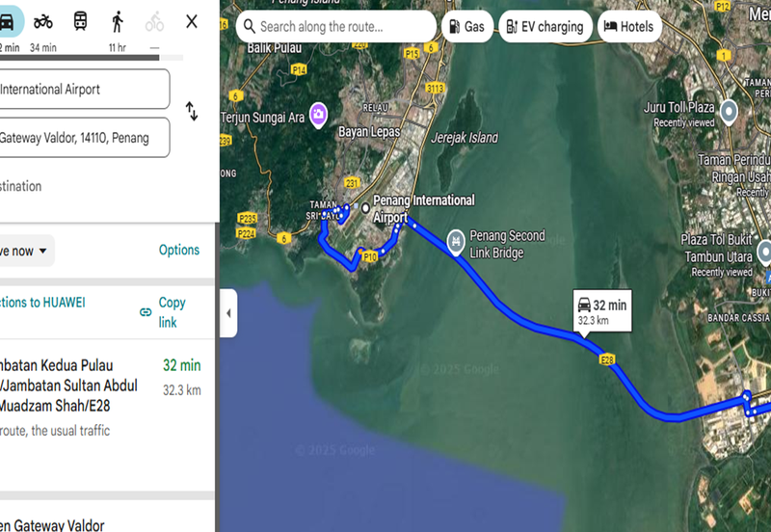Expand the Leave now dropdown
The height and width of the screenshot is (532, 771).
pyautogui.click(x=25, y=251)
